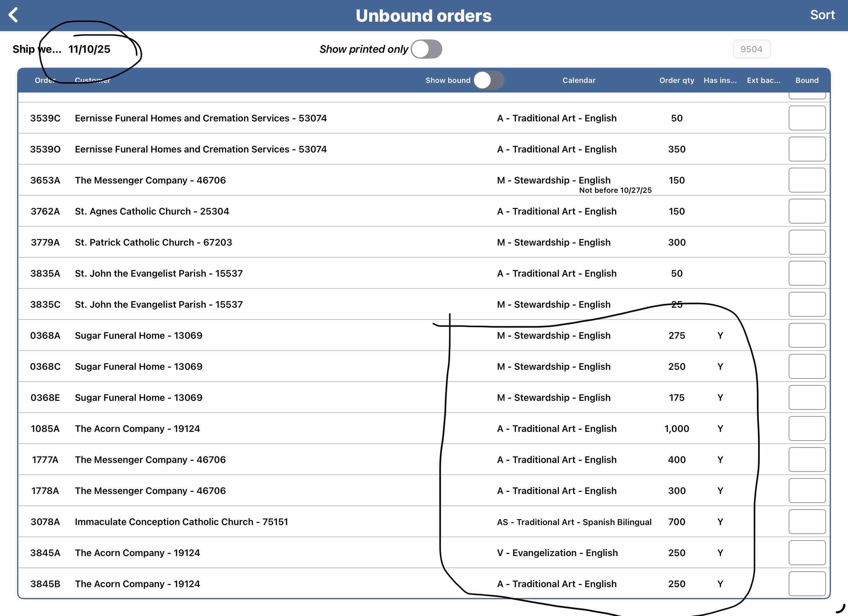Open order 3779A St. Patrick Catholic Church
Viewport: 848px width, 616px height.
[x=153, y=242]
